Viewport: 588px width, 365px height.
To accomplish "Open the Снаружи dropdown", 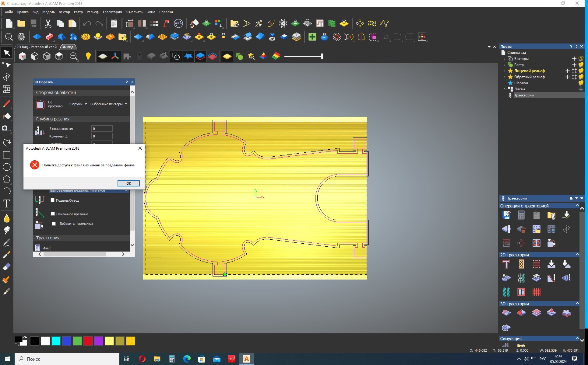I will coord(77,104).
